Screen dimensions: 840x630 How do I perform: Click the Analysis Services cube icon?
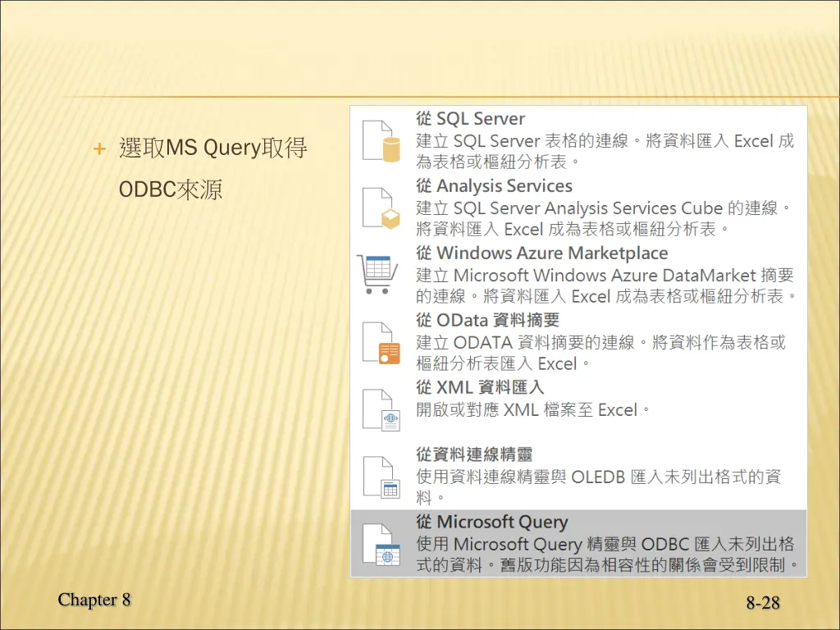coord(381,208)
